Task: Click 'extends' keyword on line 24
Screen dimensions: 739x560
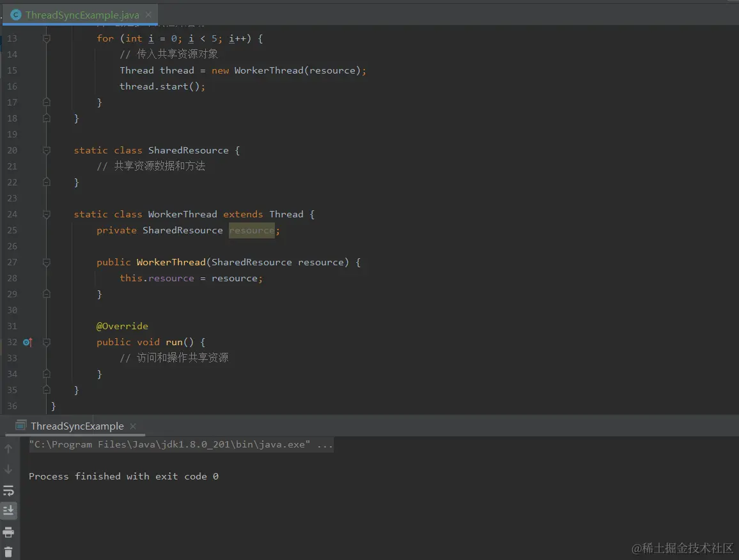Action: click(x=243, y=215)
